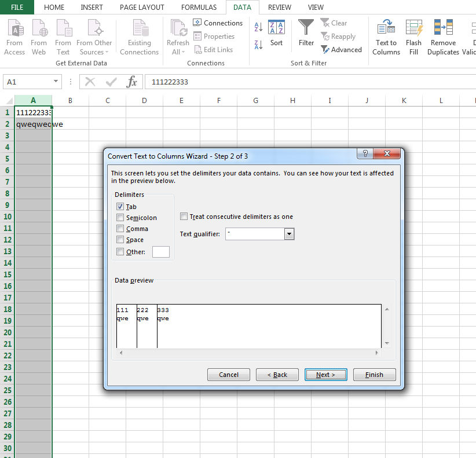Click the From Web import icon

click(x=39, y=29)
